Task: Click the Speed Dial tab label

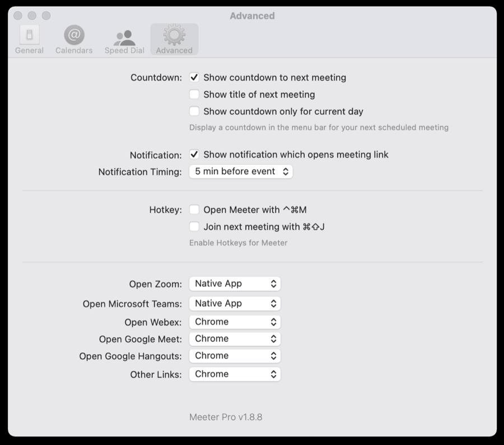Action: point(124,50)
